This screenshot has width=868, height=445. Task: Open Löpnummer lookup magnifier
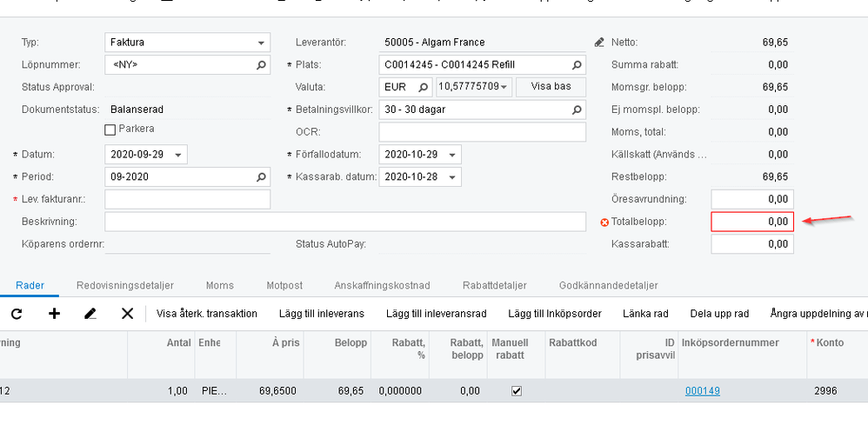click(x=261, y=64)
